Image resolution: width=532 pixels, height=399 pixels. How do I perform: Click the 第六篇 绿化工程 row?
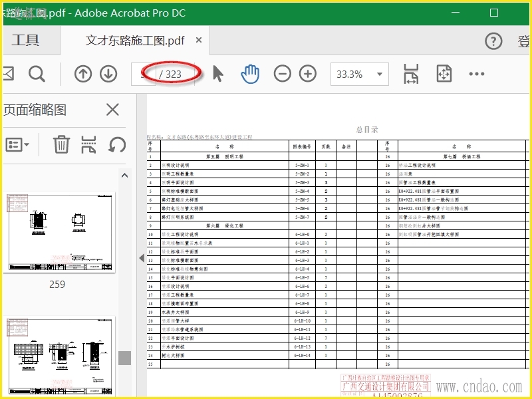(225, 225)
